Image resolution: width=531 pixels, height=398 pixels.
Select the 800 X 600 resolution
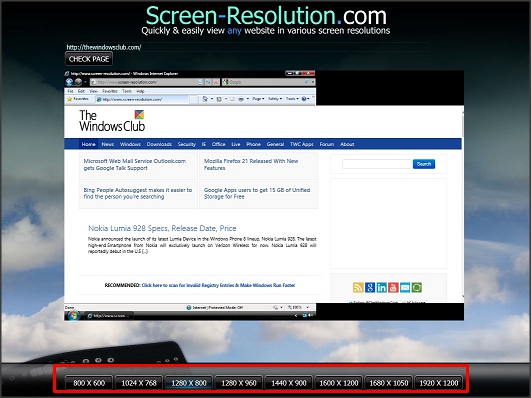[x=89, y=383]
